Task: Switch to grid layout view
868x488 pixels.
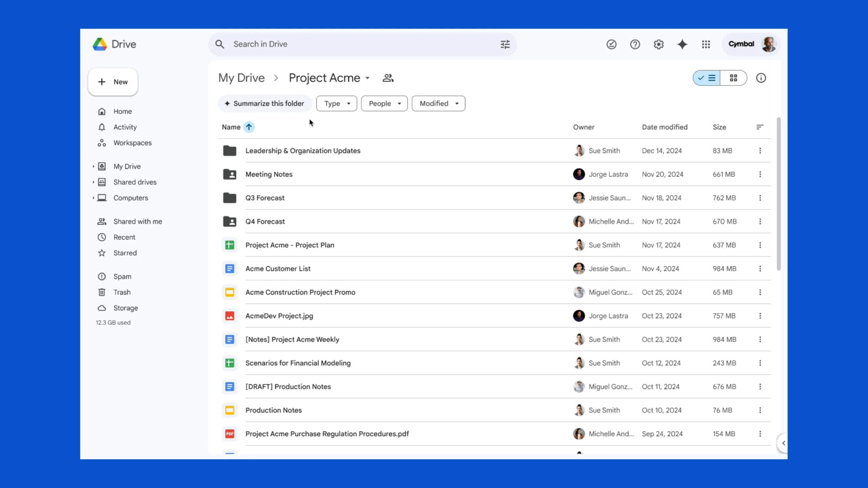Action: (x=733, y=78)
